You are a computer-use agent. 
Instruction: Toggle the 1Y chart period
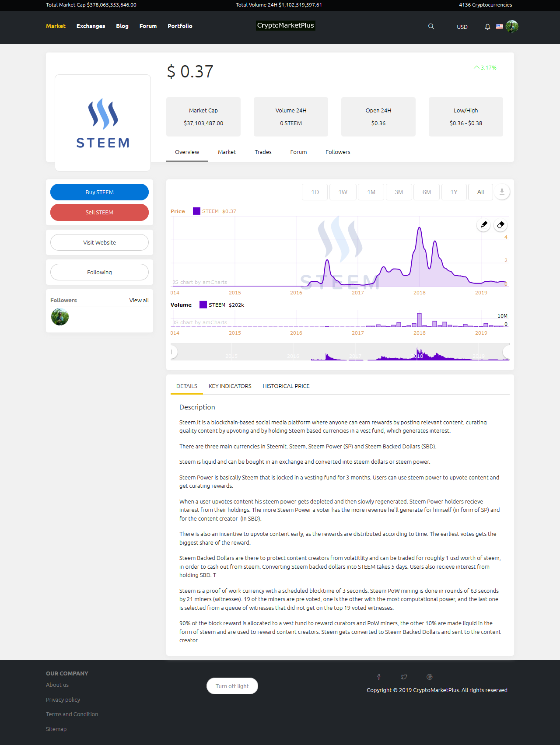coord(454,192)
